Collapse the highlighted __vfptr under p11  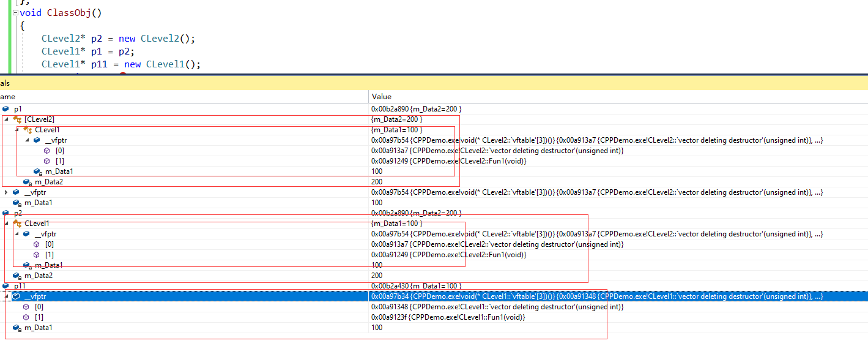pyautogui.click(x=6, y=296)
